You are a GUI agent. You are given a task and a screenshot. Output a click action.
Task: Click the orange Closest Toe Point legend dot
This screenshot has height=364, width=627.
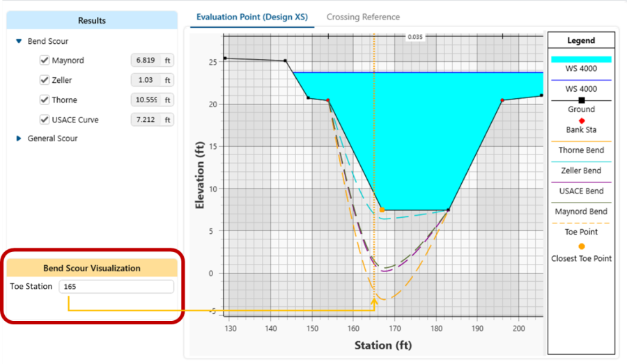[581, 246]
